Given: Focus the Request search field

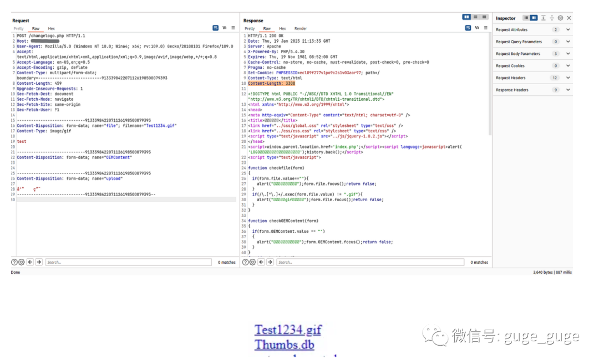Looking at the screenshot, I should 128,262.
